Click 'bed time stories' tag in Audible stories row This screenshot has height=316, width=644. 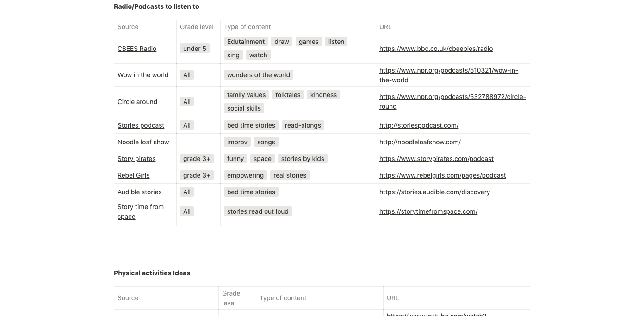[x=251, y=192]
